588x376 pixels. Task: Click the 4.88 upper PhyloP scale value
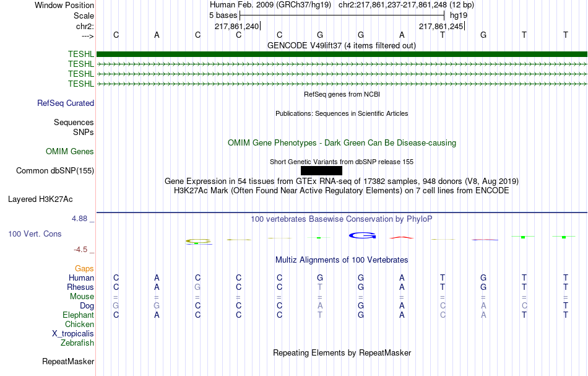[x=79, y=219]
